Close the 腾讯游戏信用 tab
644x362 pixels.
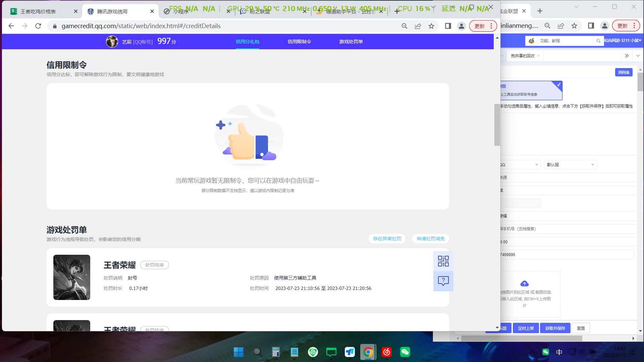coord(152,11)
